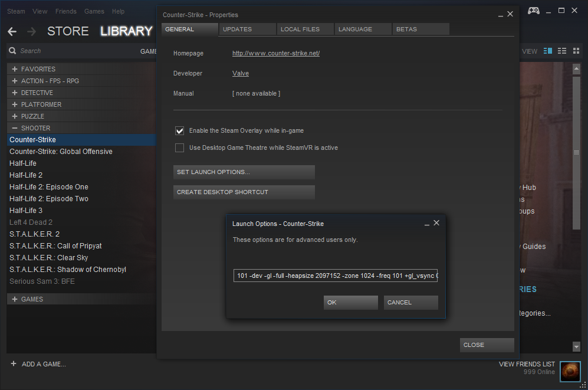Open the View menu
The height and width of the screenshot is (390, 588).
[40, 11]
